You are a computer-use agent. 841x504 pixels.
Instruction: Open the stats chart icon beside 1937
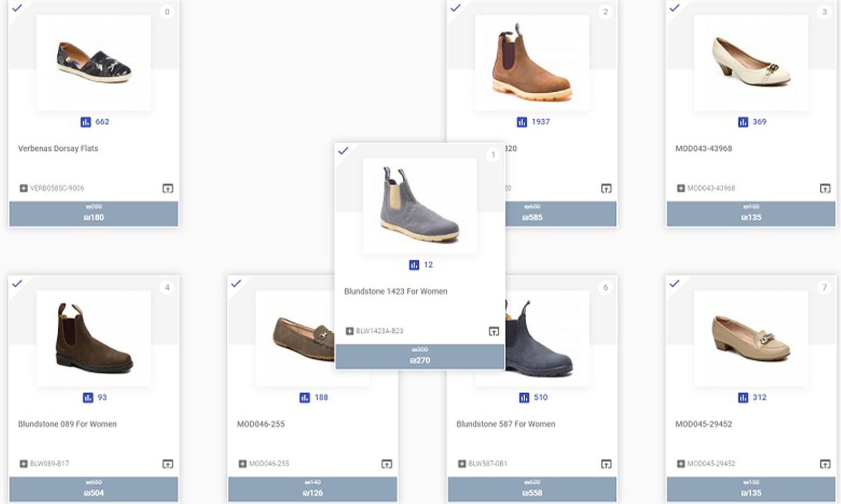coord(522,122)
